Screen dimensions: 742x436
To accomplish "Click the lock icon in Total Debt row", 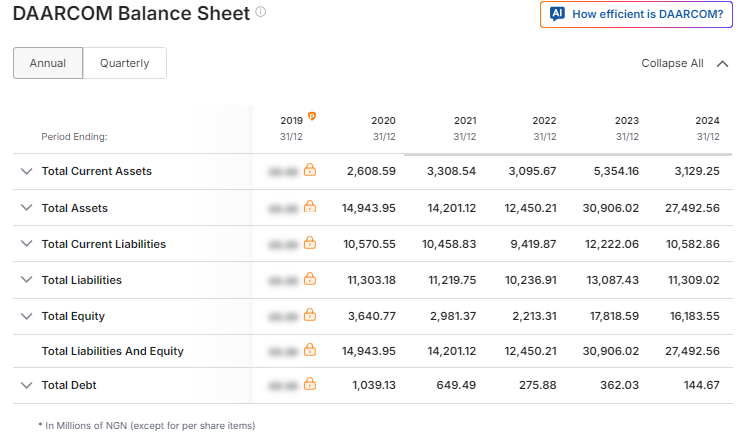I will (x=310, y=383).
